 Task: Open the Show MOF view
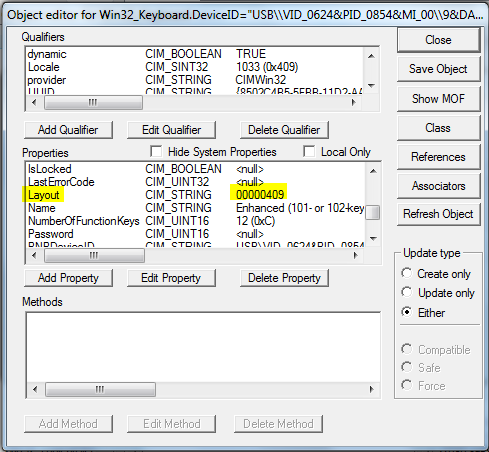438,99
